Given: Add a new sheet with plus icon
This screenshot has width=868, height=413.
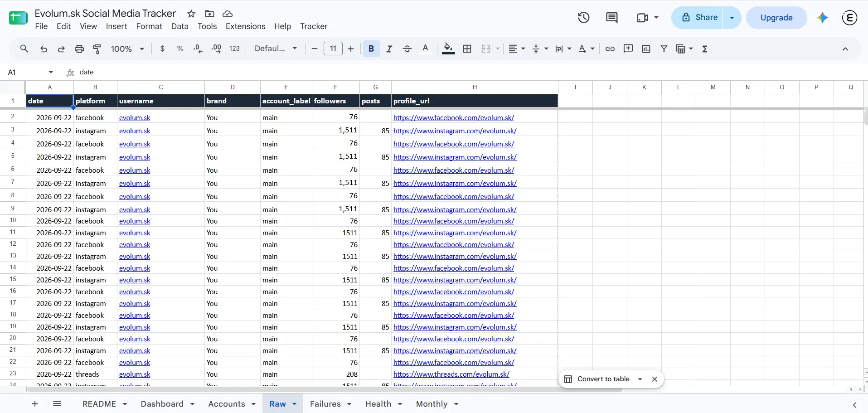Looking at the screenshot, I should [x=35, y=403].
